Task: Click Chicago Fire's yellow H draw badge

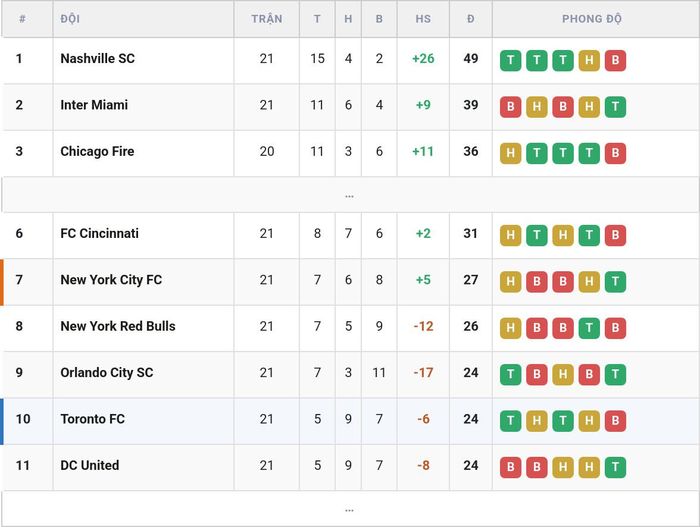Action: coord(510,153)
